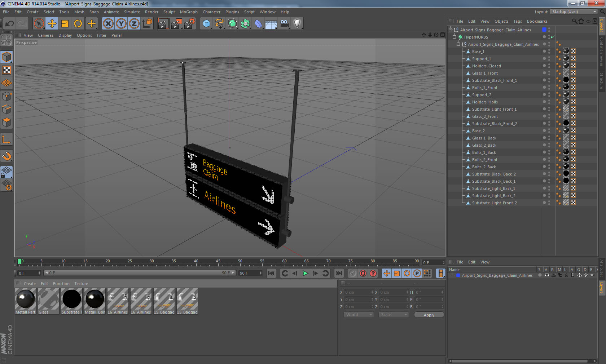Add a Light object
Image resolution: width=606 pixels, height=364 pixels.
297,24
